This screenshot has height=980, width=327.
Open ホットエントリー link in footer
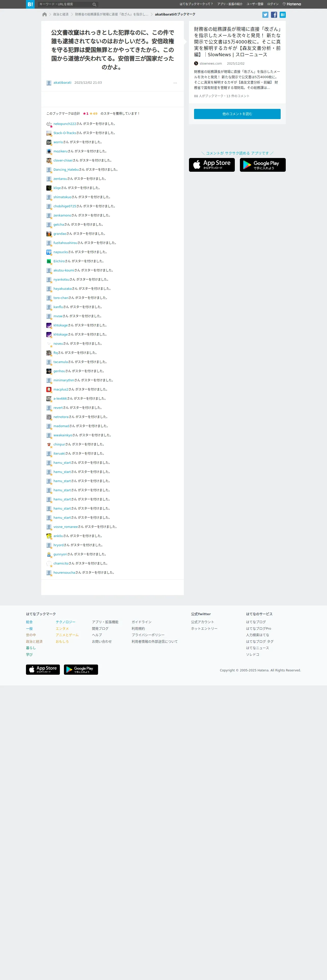tap(205, 628)
